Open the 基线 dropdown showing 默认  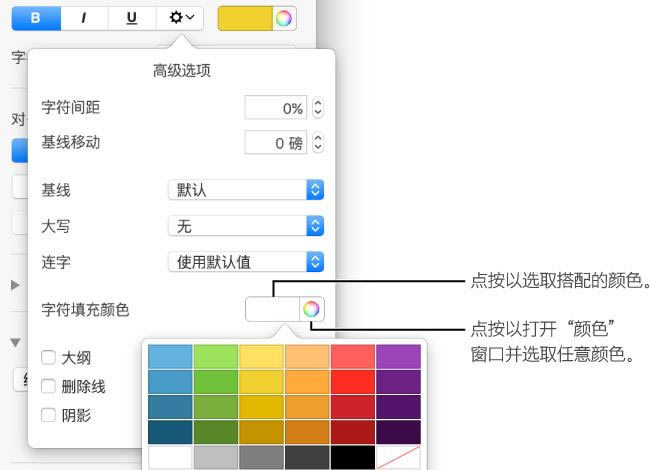(246, 190)
